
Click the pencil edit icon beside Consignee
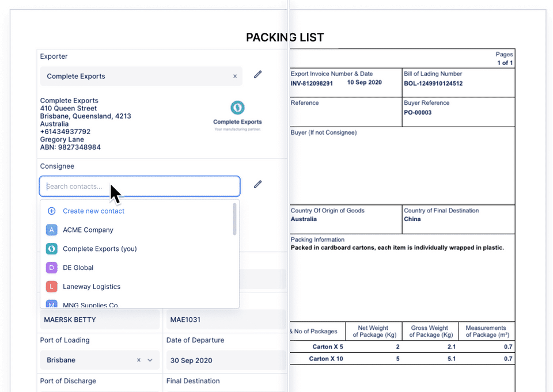257,184
